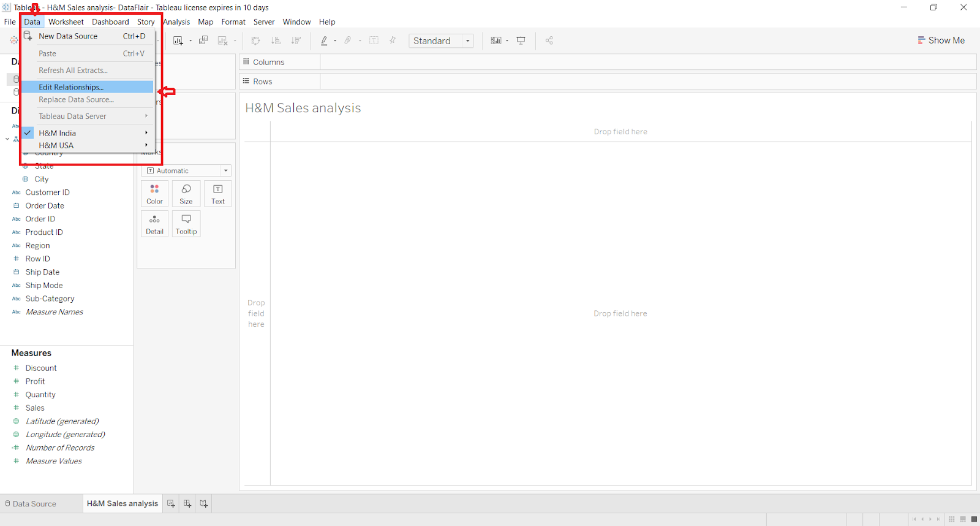
Task: Show the sheet sorter grid view
Action: [952, 519]
